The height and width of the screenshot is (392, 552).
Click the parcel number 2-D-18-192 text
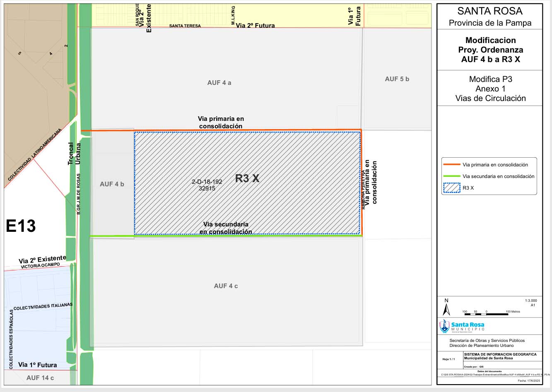(207, 182)
